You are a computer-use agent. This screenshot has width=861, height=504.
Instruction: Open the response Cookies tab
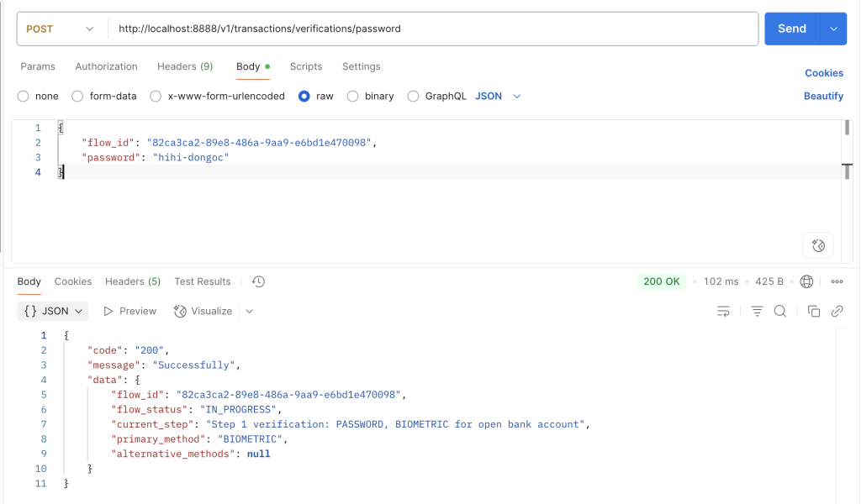pyautogui.click(x=73, y=281)
